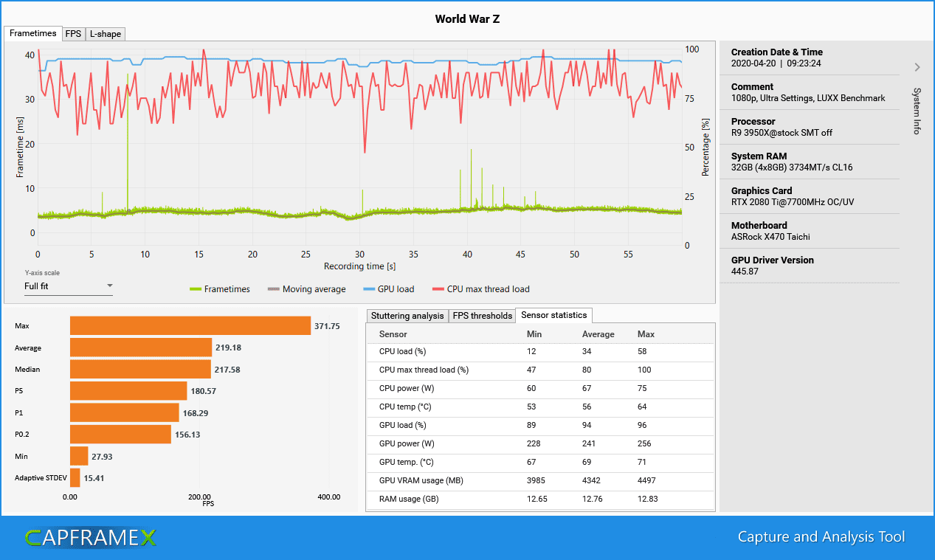Screen dimensions: 935x560
Task: Click the RAM usage minimum 12.65
Action: pos(537,499)
